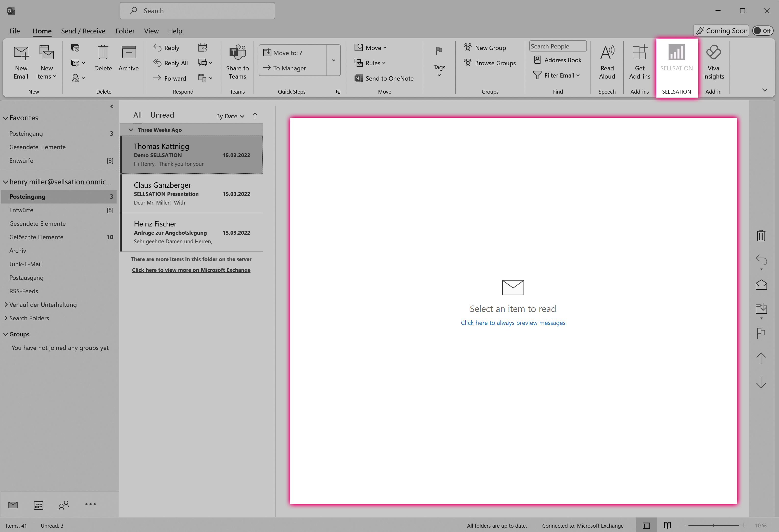
Task: Share to Teams
Action: click(x=237, y=63)
